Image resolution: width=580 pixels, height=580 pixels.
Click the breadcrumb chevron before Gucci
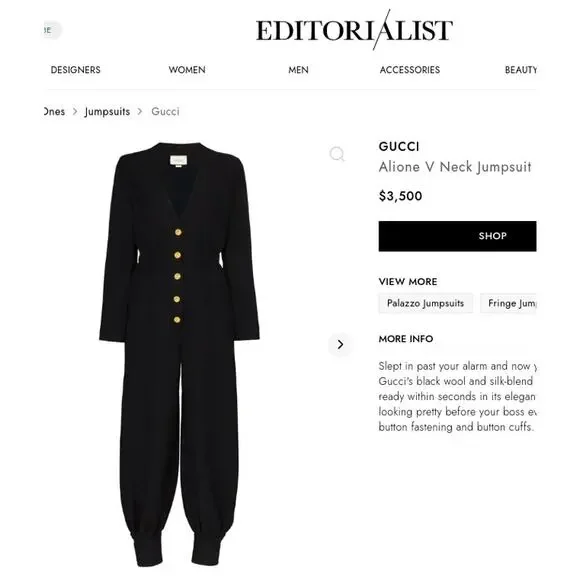(140, 111)
